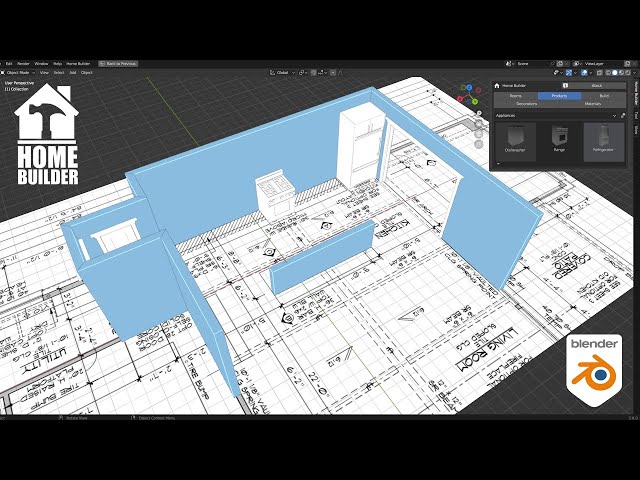Open the snap settings dropdown
This screenshot has width=640, height=480.
(x=322, y=73)
